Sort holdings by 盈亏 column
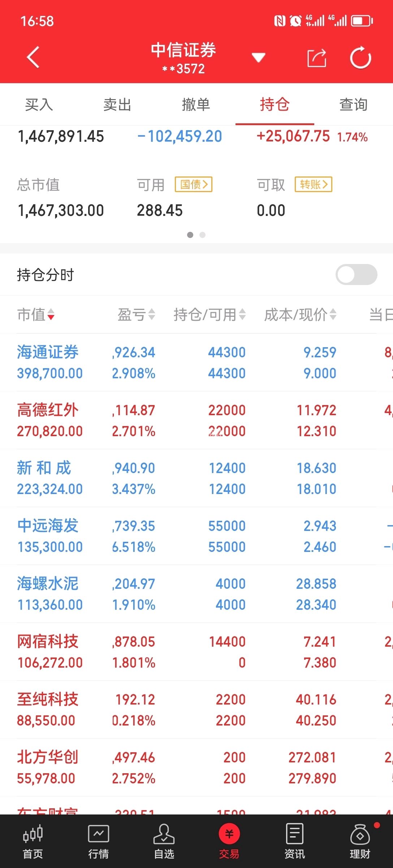 136,315
